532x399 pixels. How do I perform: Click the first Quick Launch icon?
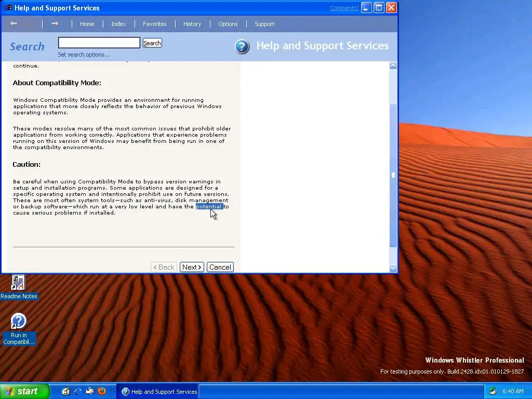click(x=65, y=391)
